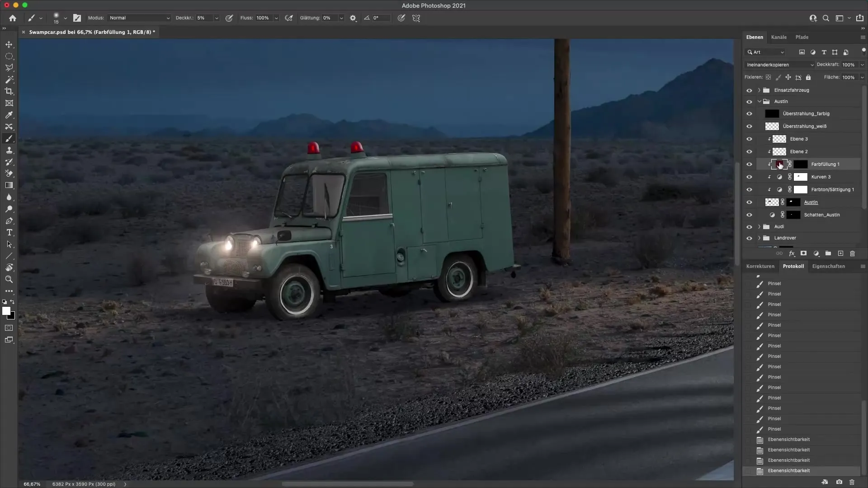Select the Clone Stamp tool
The width and height of the screenshot is (868, 488).
tap(9, 150)
